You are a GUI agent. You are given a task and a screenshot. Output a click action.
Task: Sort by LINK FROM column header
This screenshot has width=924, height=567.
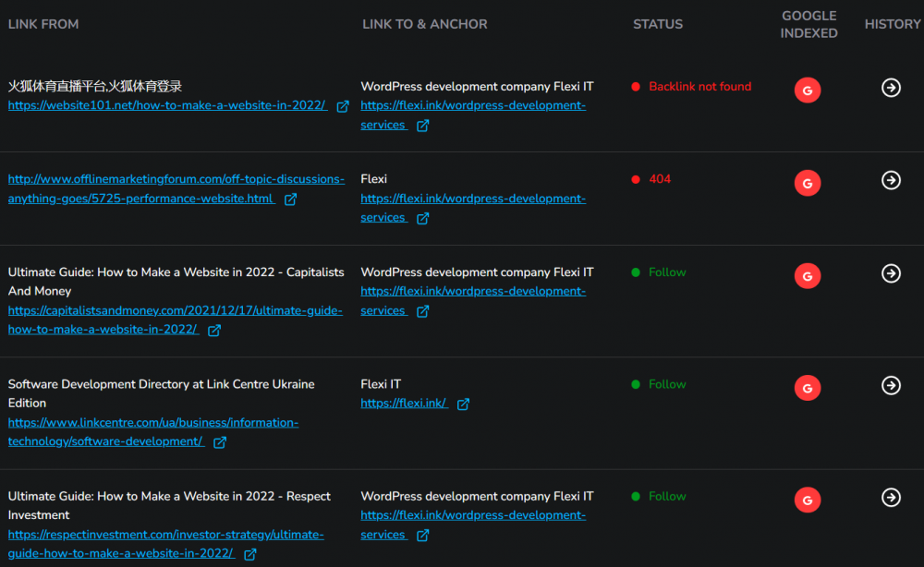pos(43,24)
